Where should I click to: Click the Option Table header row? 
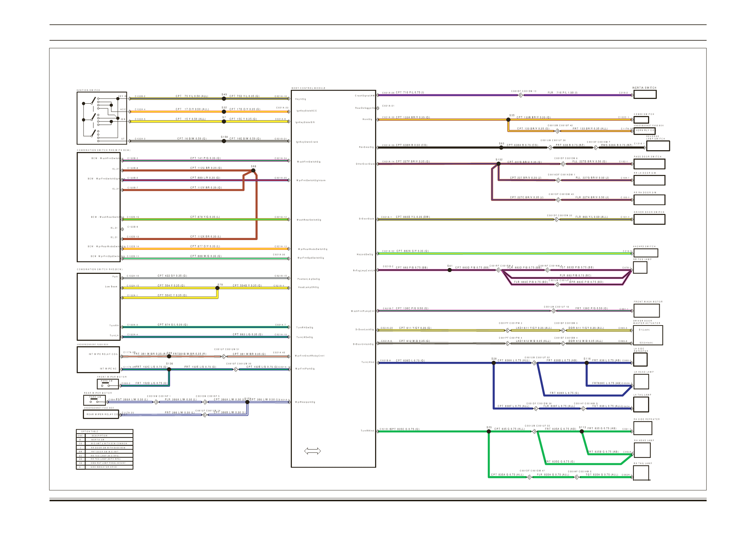105,431
